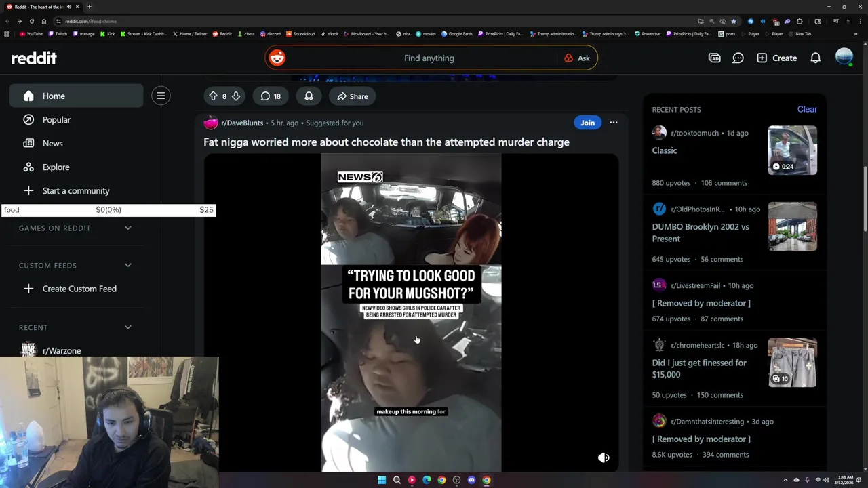868x488 pixels.
Task: Open Explore in the sidebar
Action: coord(76,167)
